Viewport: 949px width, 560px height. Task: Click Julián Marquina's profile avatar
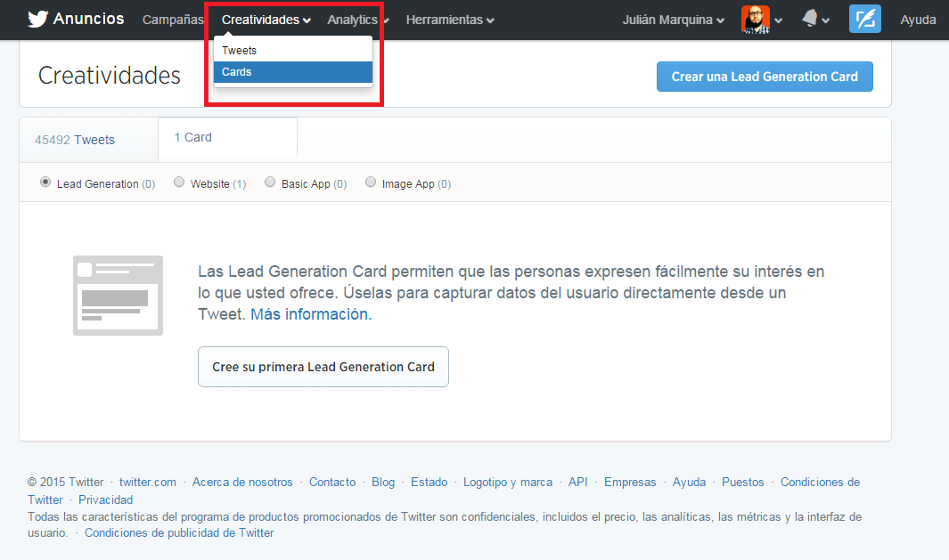756,20
